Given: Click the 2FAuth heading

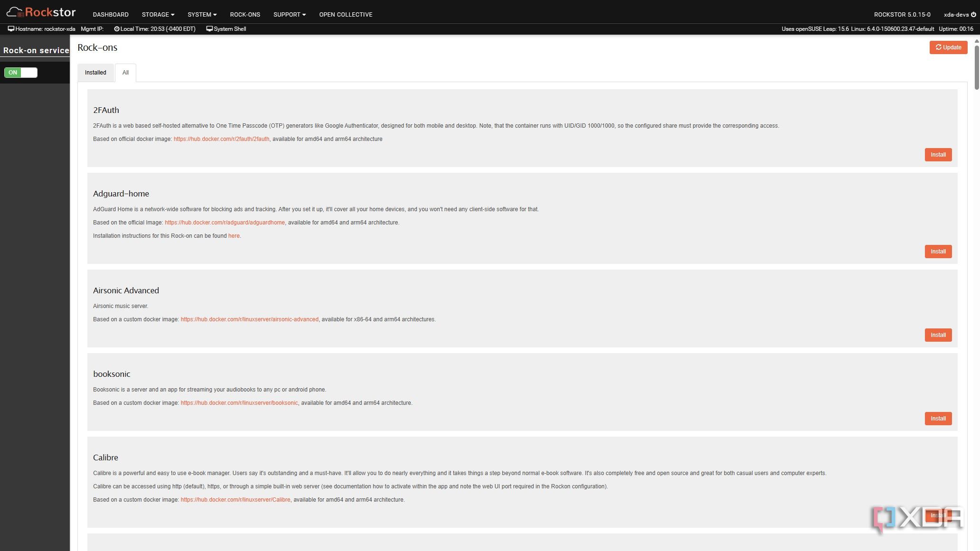Looking at the screenshot, I should coord(106,110).
